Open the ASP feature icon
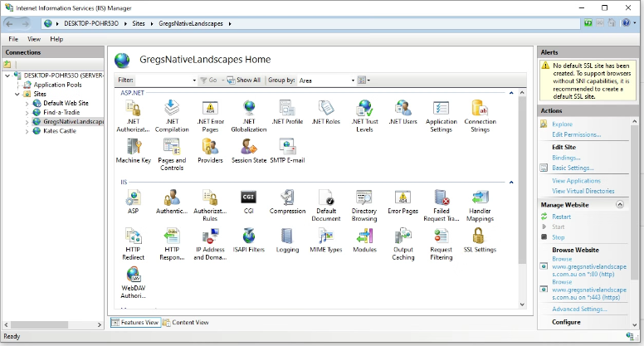Viewport: 644px width, 346px height. (133, 202)
